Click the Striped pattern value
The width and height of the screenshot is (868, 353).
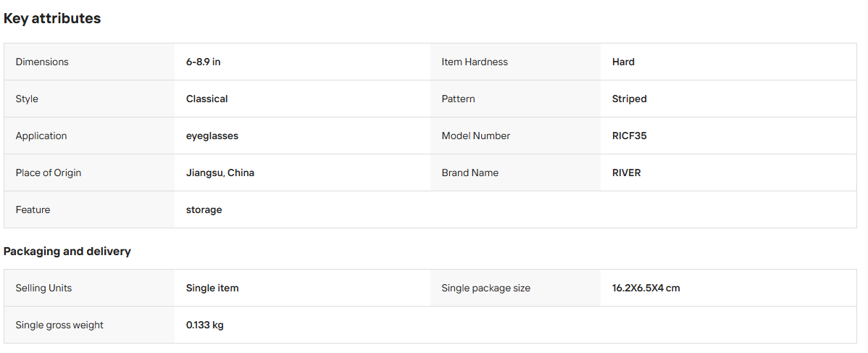click(x=630, y=99)
